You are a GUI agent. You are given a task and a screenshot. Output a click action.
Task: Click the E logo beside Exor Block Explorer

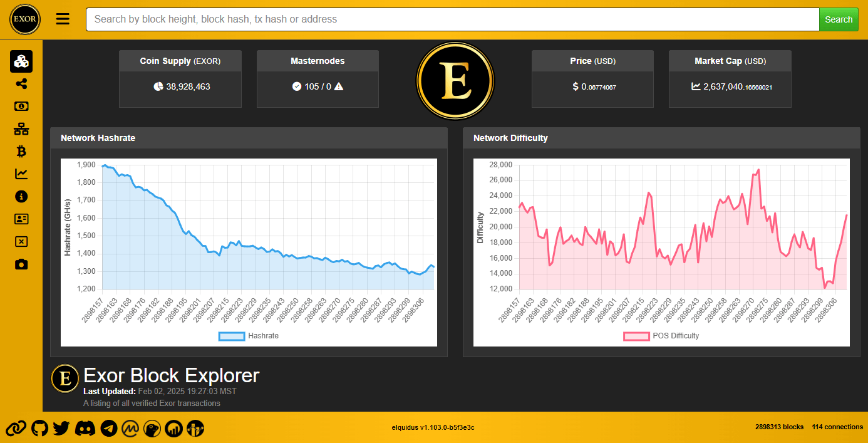(65, 378)
